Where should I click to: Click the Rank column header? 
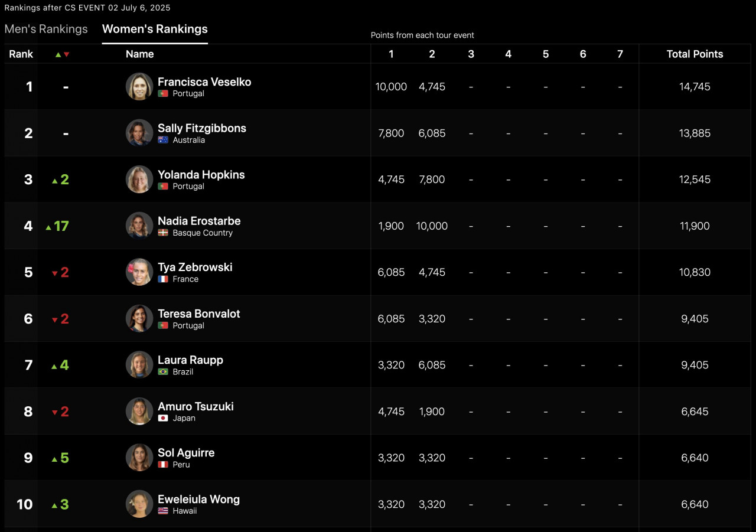(21, 54)
